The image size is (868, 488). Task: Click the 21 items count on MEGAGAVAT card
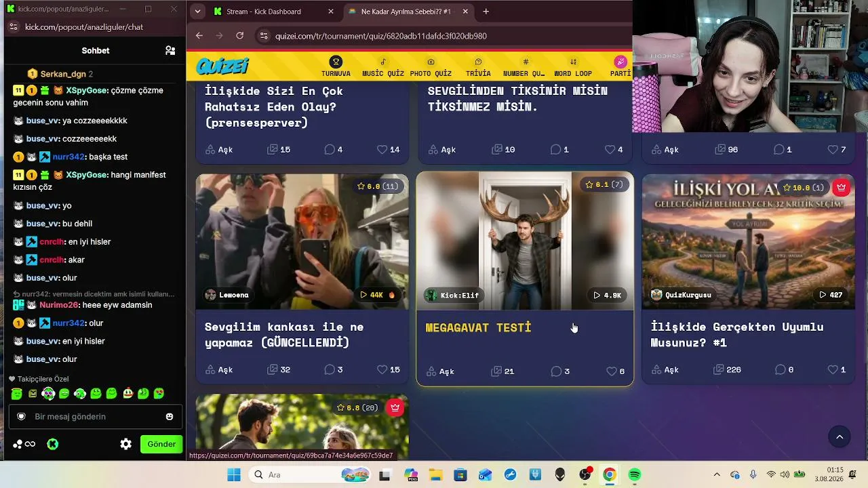pyautogui.click(x=504, y=371)
